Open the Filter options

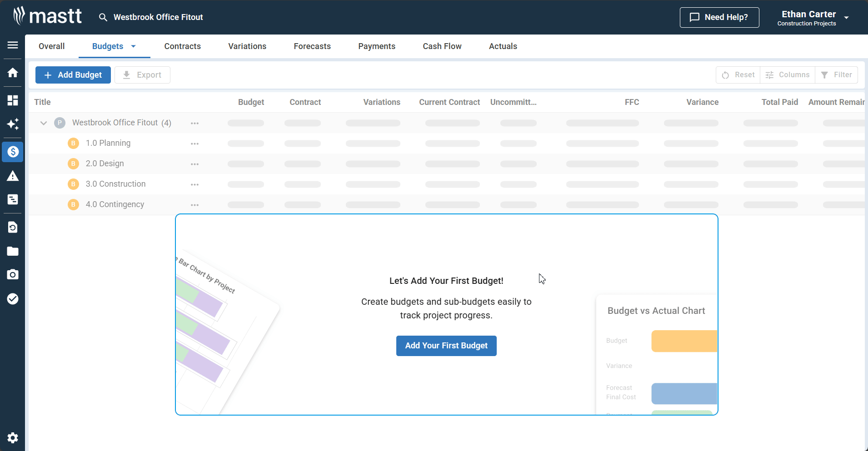point(836,75)
